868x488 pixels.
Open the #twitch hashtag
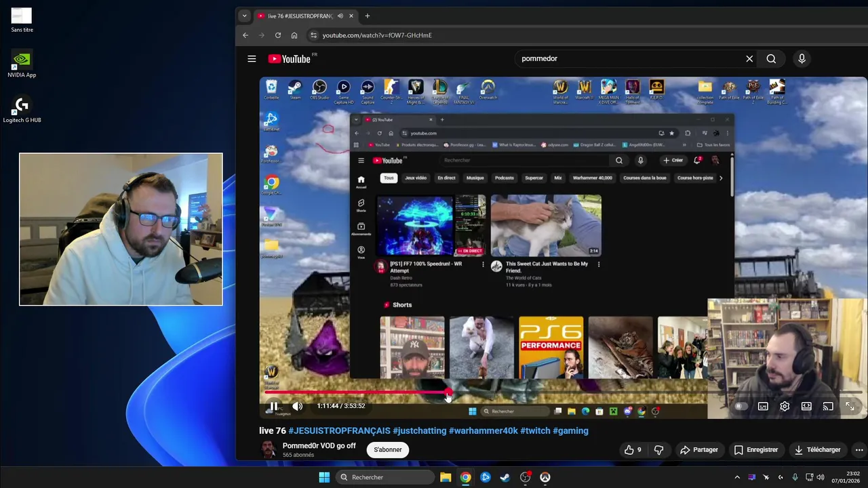pos(535,430)
